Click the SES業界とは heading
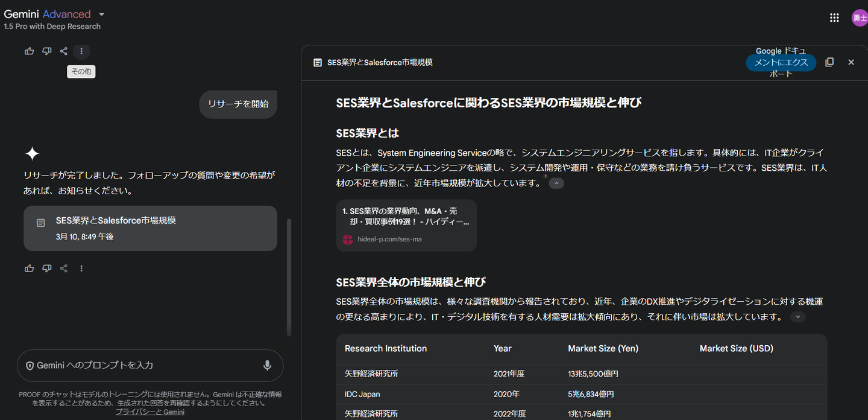Screen dimensions: 868x420 point(368,133)
